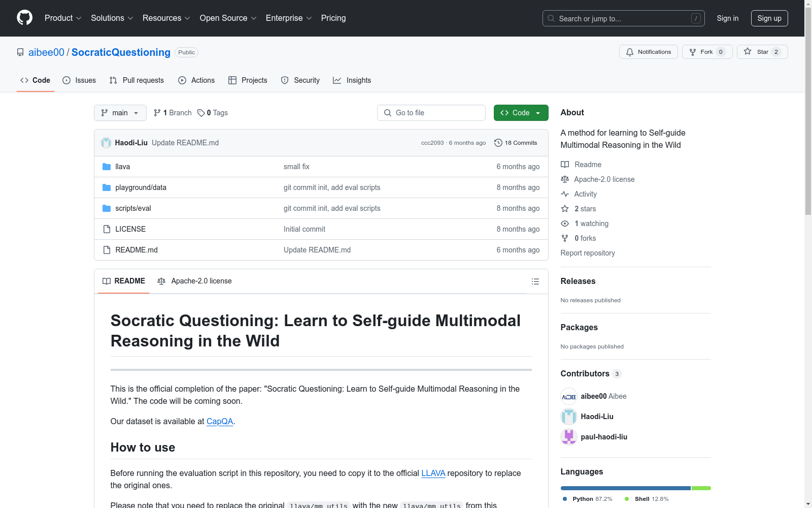The height and width of the screenshot is (508, 812).
Task: Click the tag icon next to 0 Tags
Action: [201, 113]
